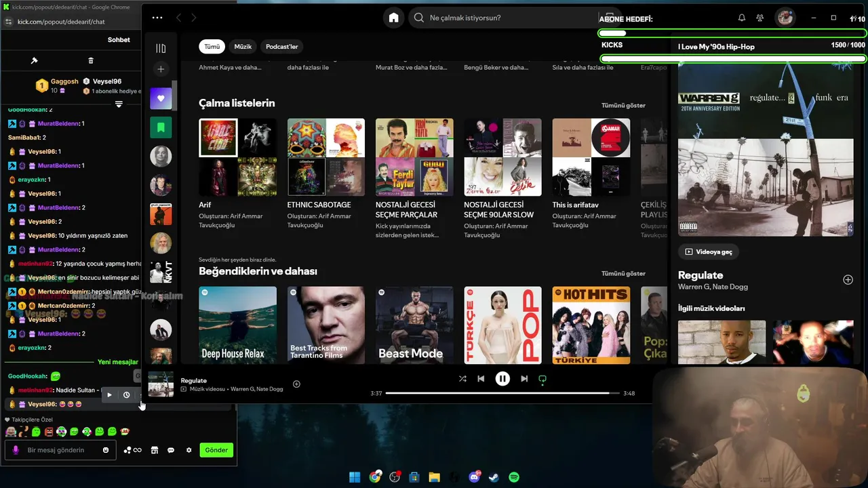Screen dimensions: 868x488
Task: Open the Spotify profile avatar menu
Action: point(785,18)
